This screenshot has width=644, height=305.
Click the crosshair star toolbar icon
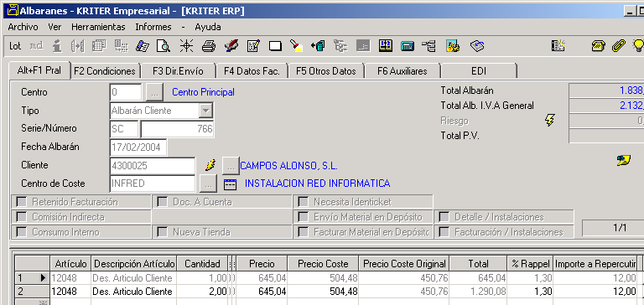[186, 46]
